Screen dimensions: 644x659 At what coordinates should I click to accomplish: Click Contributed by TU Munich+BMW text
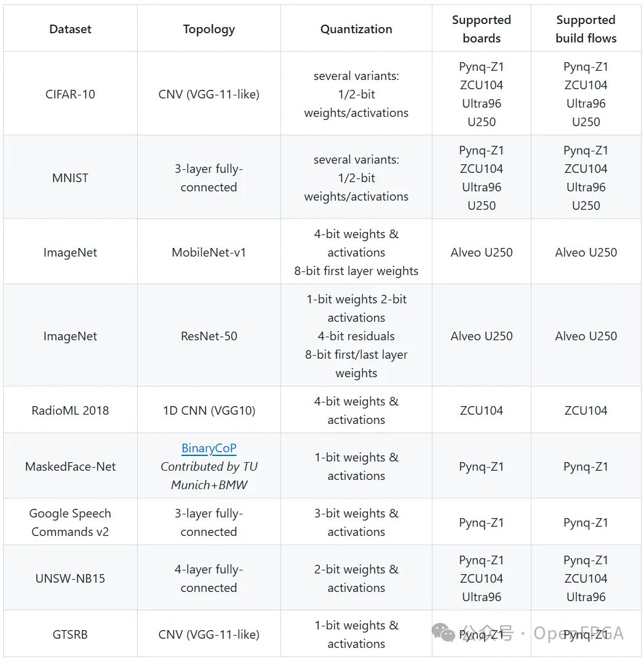tap(209, 476)
